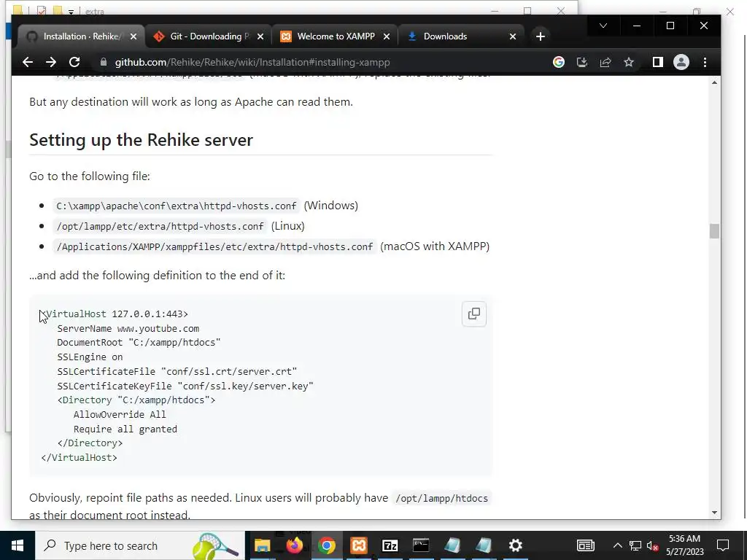747x560 pixels.
Task: Click scrollbar up arrow
Action: [714, 82]
